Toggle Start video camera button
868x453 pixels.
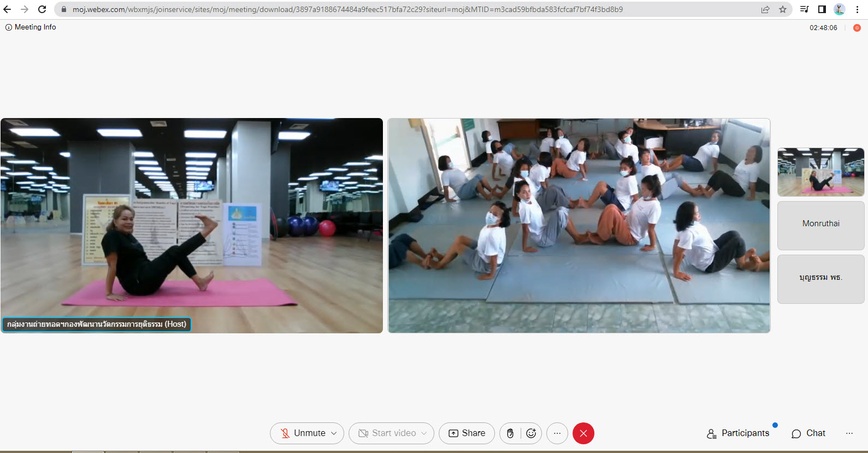point(387,433)
